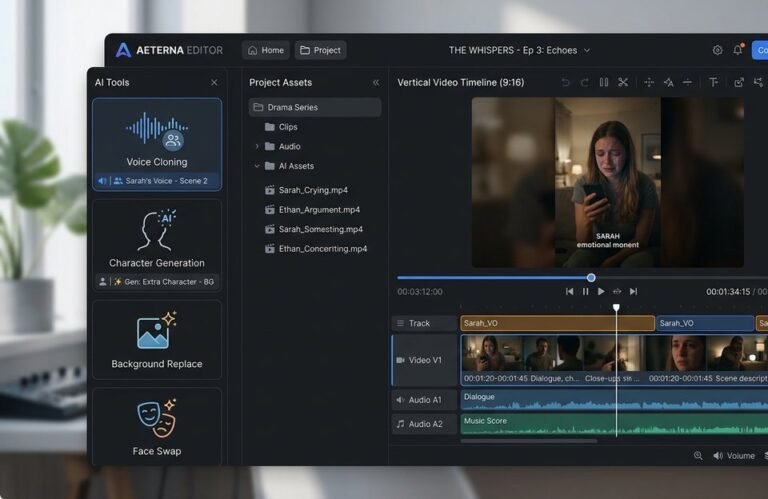Open the Project tab
This screenshot has width=768, height=499.
320,50
